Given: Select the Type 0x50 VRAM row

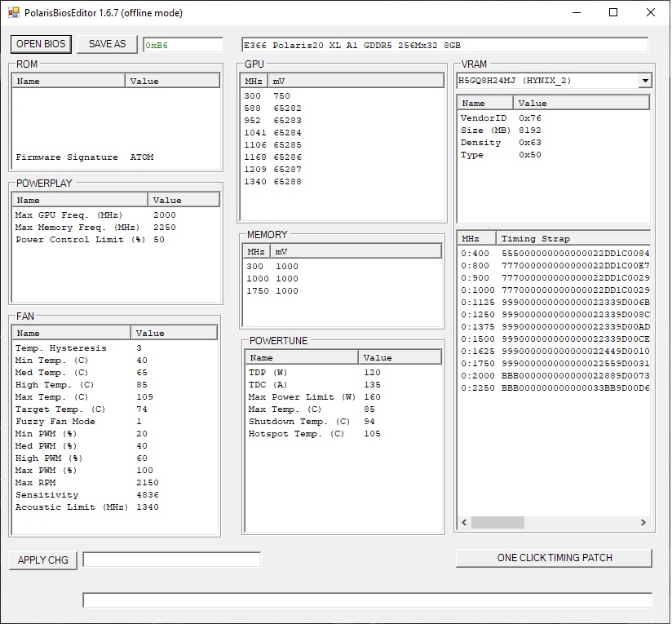Looking at the screenshot, I should pyautogui.click(x=554, y=155).
